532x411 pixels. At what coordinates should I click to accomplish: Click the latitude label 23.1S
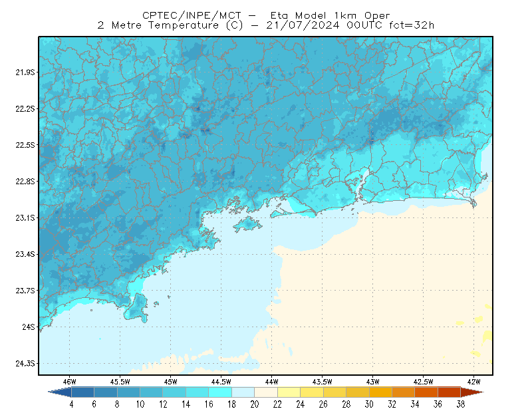(25, 218)
